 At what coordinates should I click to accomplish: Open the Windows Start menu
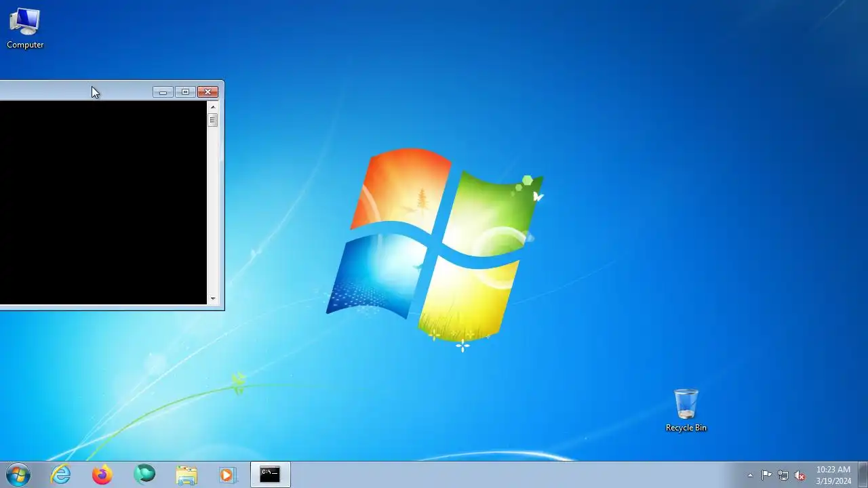pyautogui.click(x=18, y=475)
